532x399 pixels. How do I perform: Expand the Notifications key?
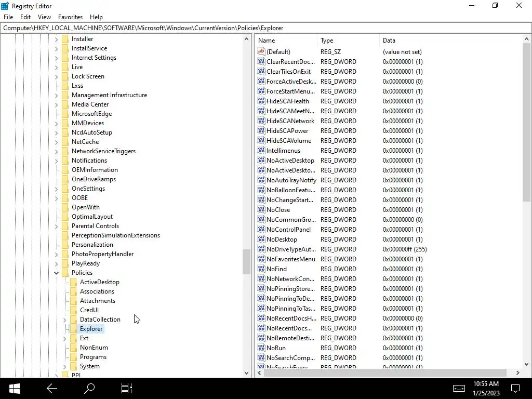(x=56, y=161)
